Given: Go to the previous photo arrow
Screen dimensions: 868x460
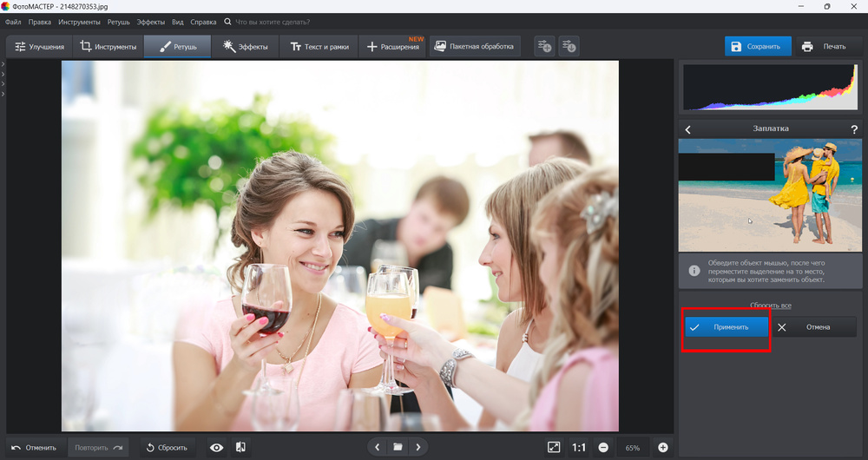Looking at the screenshot, I should point(377,447).
